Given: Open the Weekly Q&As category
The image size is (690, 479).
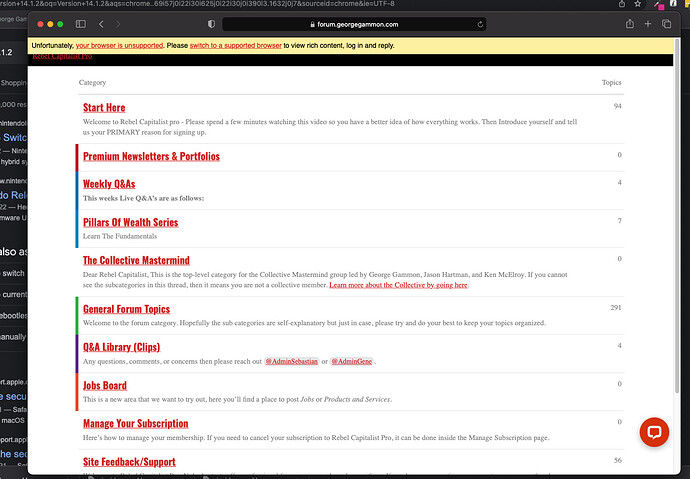Looking at the screenshot, I should tap(109, 184).
